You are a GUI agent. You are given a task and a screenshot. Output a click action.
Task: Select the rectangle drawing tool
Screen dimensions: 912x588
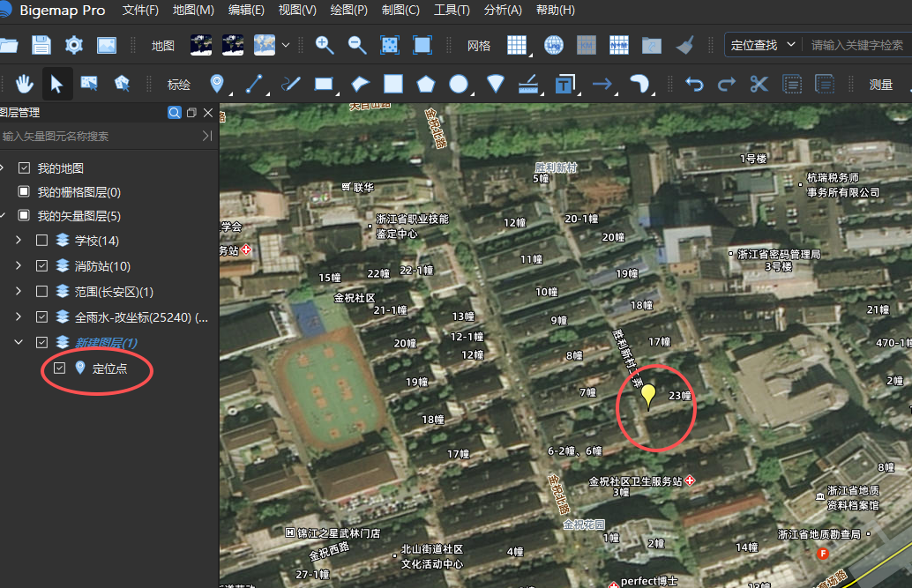click(x=324, y=85)
